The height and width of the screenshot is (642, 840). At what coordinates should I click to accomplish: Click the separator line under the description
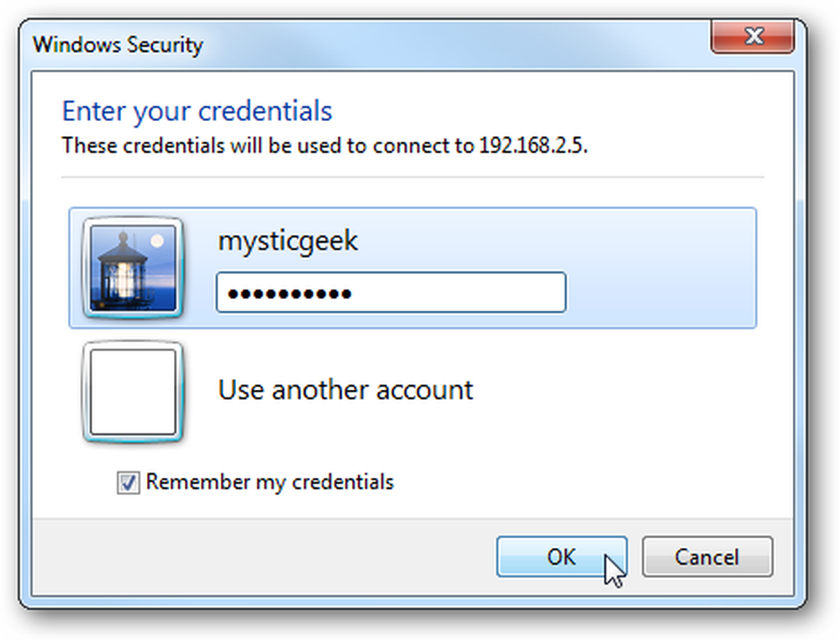(412, 176)
